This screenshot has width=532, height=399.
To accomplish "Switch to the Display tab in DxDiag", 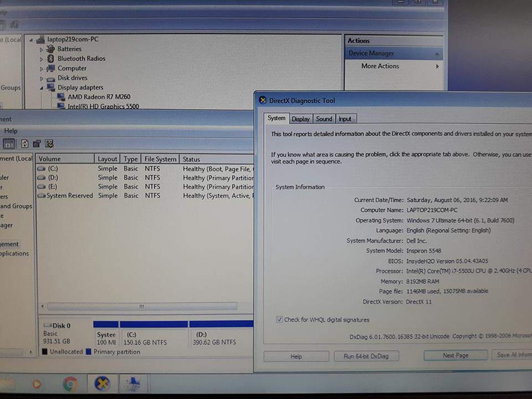I will click(x=300, y=119).
